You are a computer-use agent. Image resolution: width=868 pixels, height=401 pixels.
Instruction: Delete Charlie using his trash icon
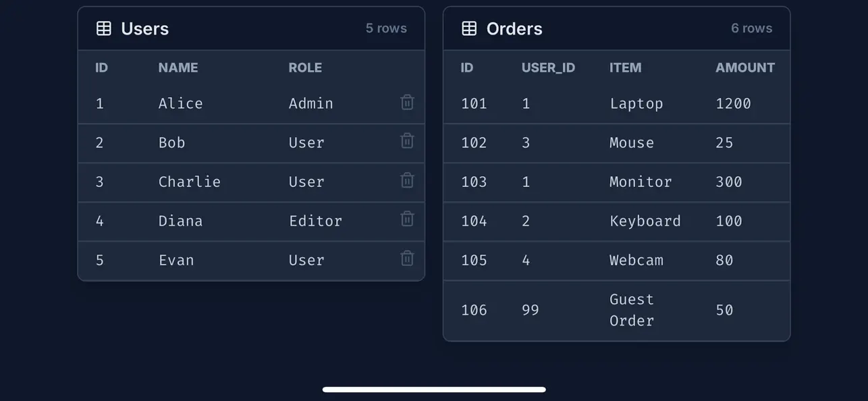(406, 180)
